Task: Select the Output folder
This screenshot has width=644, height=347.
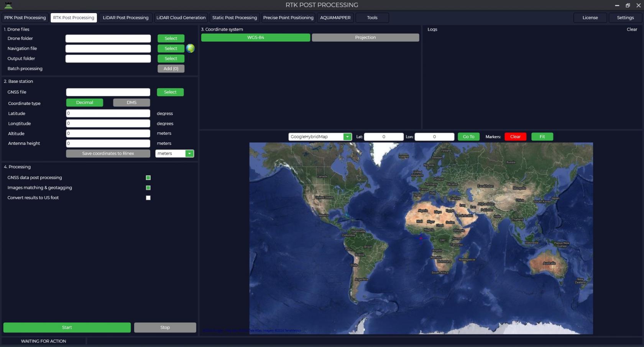Action: 171,59
